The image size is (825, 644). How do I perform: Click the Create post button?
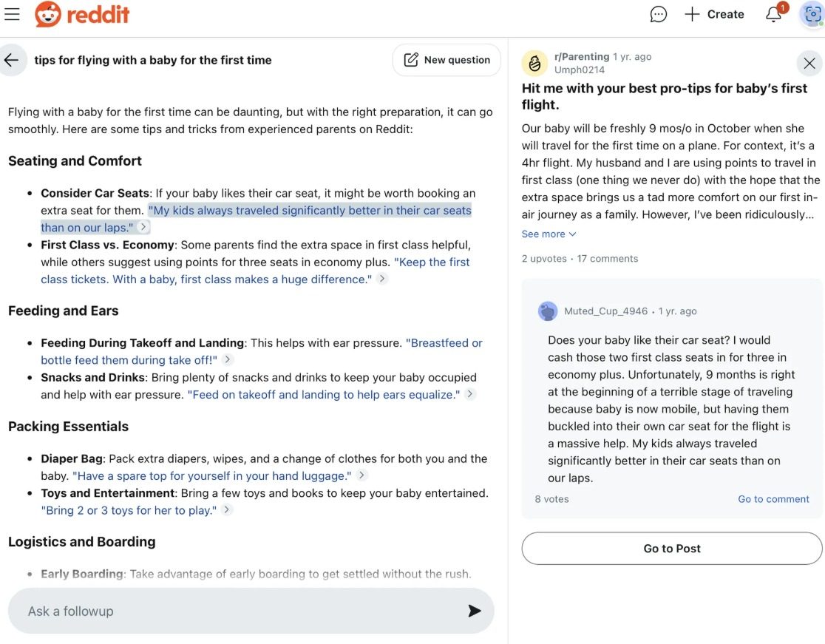714,14
